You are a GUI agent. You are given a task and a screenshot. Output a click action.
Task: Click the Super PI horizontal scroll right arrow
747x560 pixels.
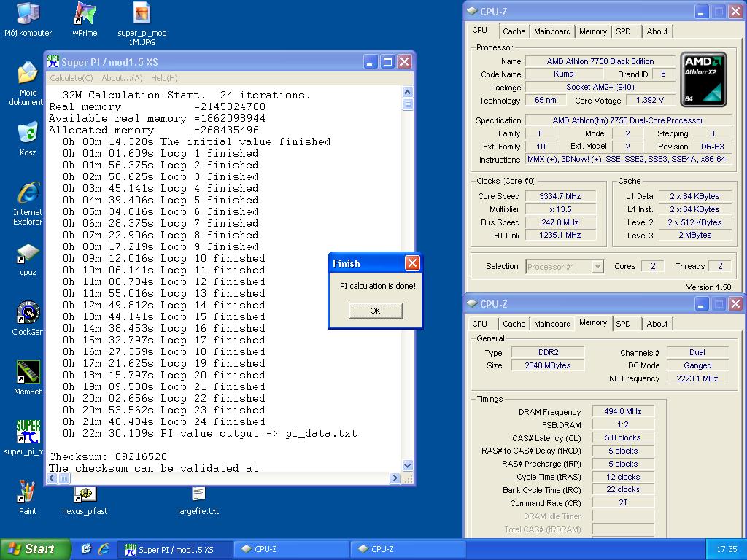point(395,478)
